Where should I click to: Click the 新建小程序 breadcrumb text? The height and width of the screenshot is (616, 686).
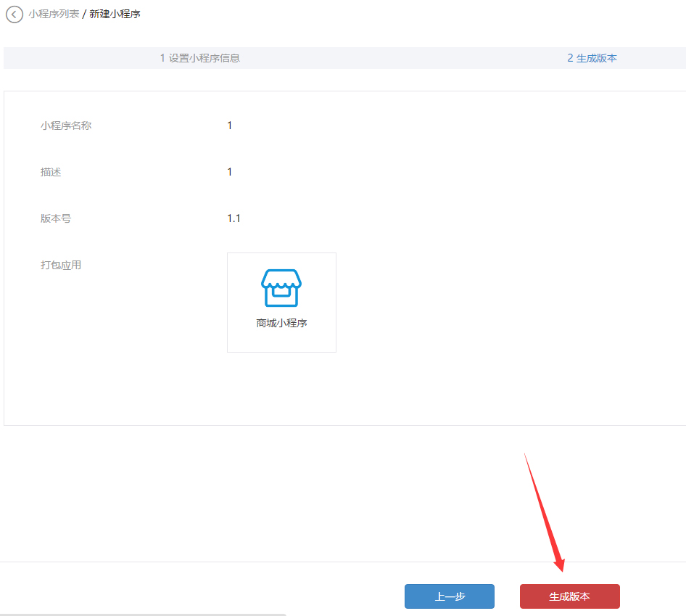click(115, 14)
